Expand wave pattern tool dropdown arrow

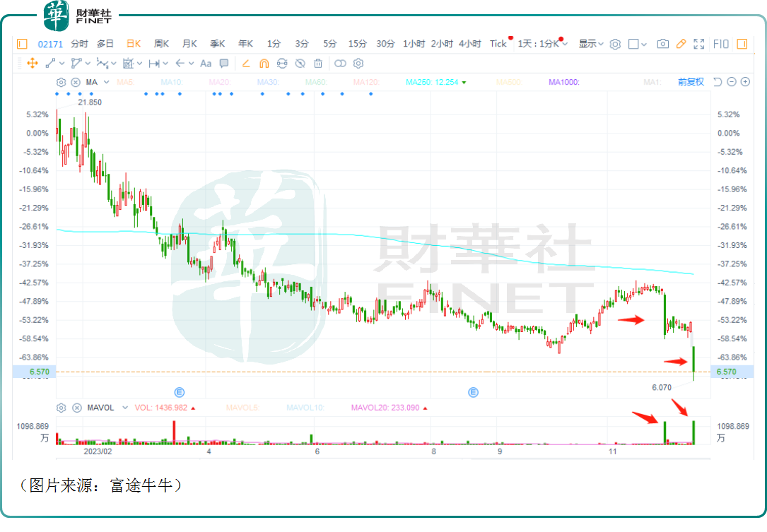tap(114, 63)
